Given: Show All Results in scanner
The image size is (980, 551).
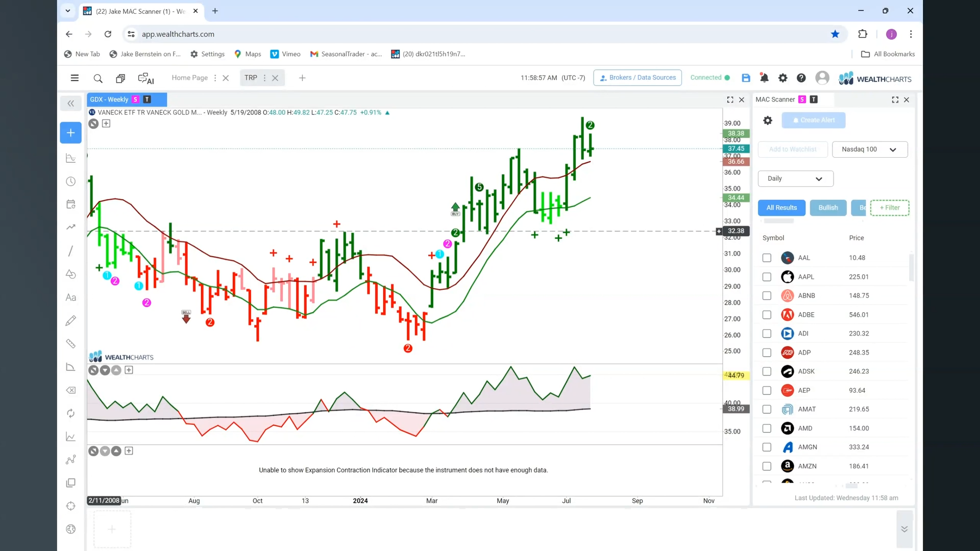Looking at the screenshot, I should point(781,208).
